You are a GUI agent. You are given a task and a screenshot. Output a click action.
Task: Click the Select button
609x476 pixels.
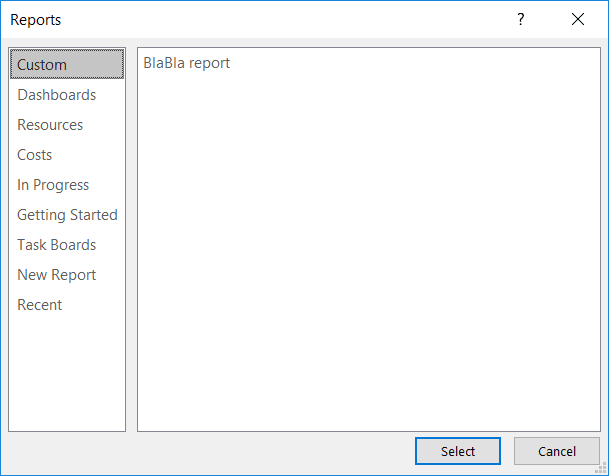458,451
